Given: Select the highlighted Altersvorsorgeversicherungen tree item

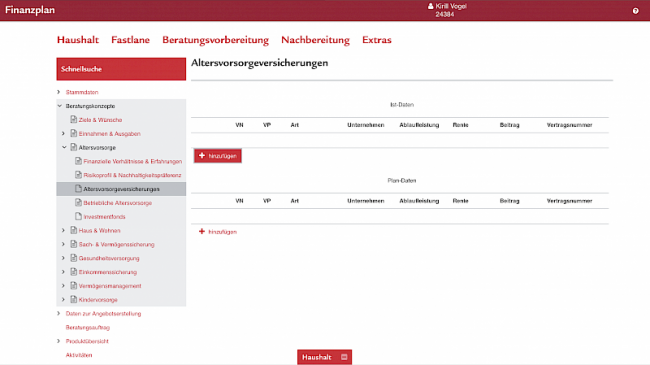Looking at the screenshot, I should [121, 189].
